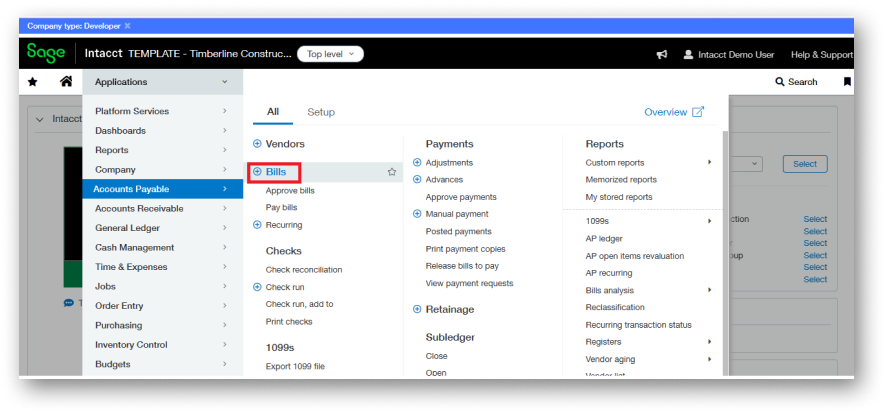
Task: Switch to the Setup tab
Action: [x=321, y=112]
